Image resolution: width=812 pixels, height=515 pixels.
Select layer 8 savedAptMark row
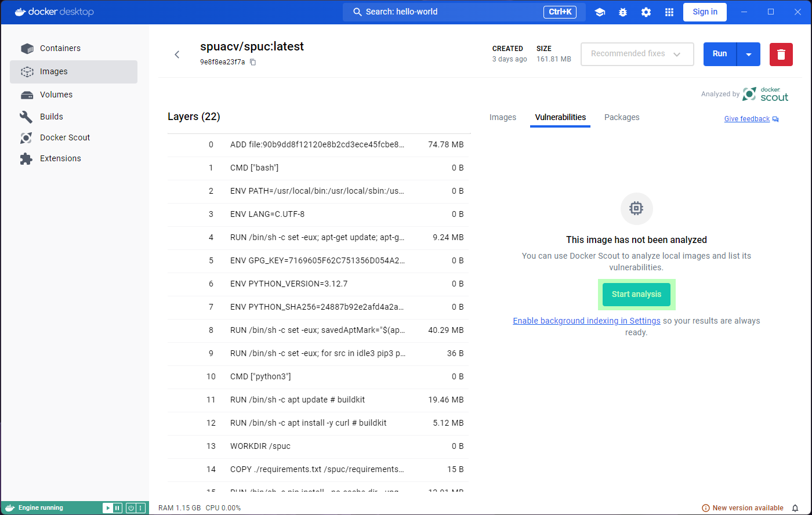coord(319,330)
